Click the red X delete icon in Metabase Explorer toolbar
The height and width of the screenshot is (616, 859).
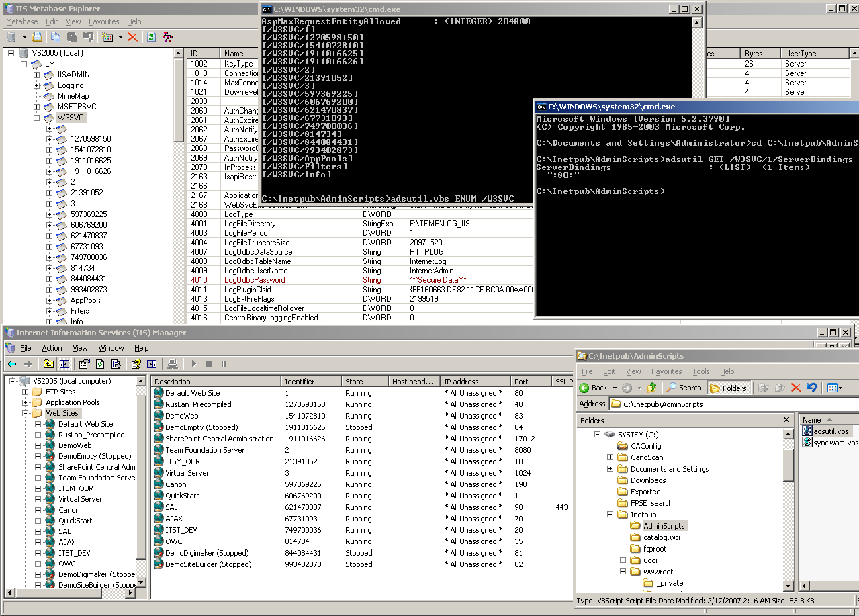pos(132,37)
